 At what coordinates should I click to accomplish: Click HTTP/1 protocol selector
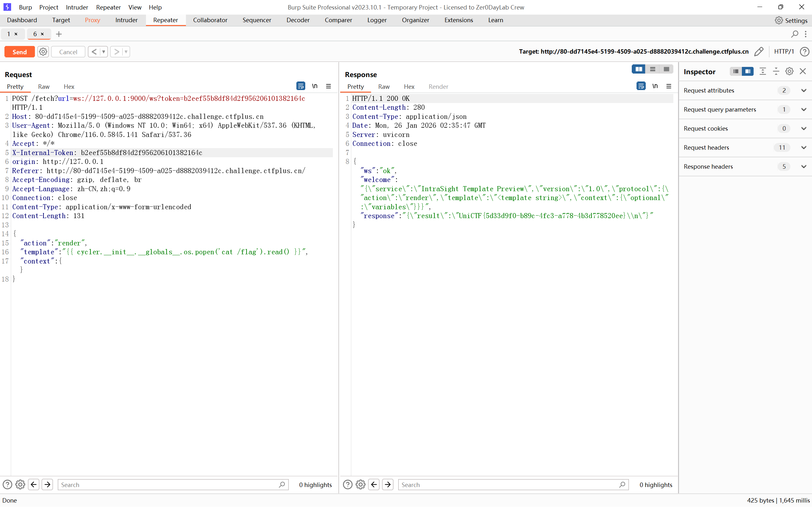click(784, 52)
